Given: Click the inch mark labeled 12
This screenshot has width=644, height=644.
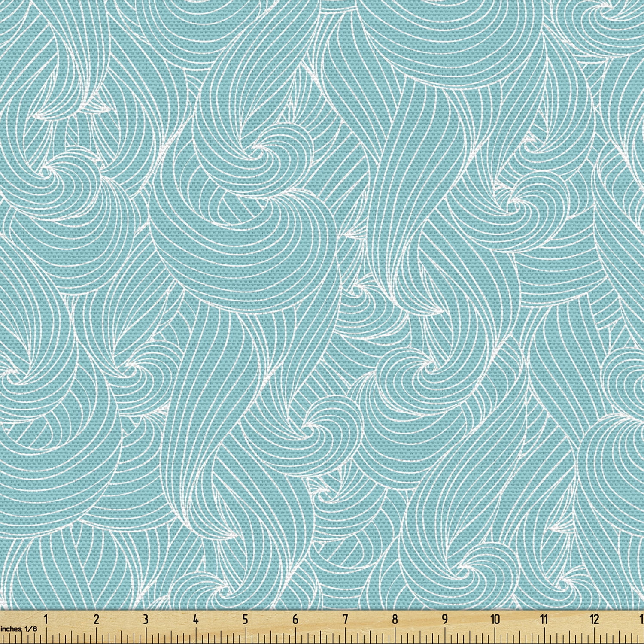Looking at the screenshot, I should tap(595, 618).
